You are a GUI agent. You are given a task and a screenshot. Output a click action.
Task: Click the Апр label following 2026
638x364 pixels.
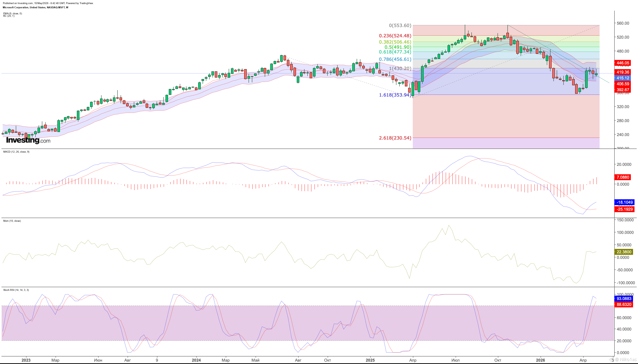coord(583,360)
